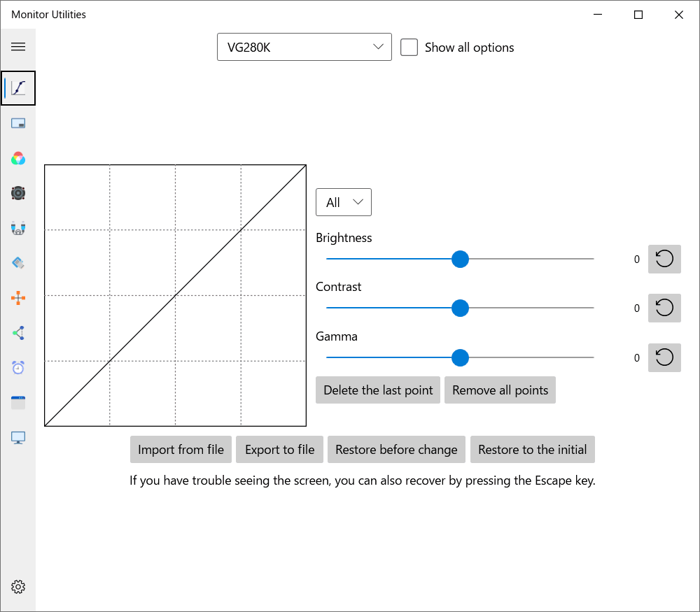Click the speaker sidebar icon
The image size is (700, 612).
tap(18, 193)
